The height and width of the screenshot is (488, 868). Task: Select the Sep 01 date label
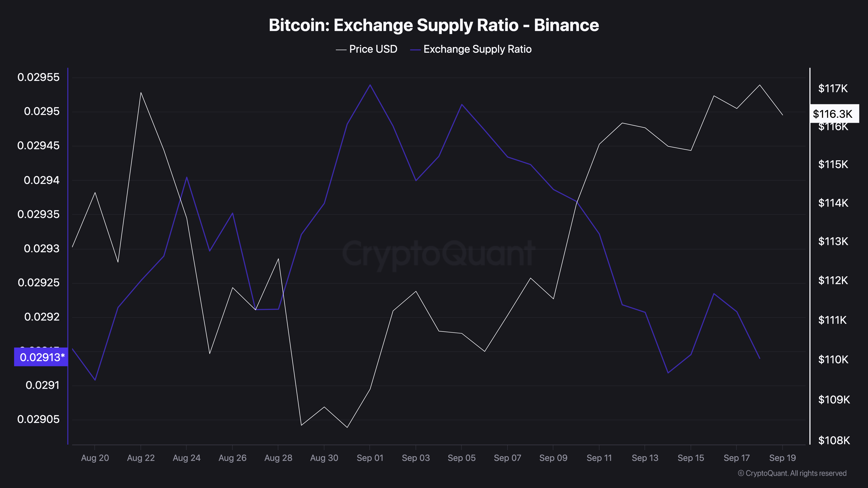[370, 458]
